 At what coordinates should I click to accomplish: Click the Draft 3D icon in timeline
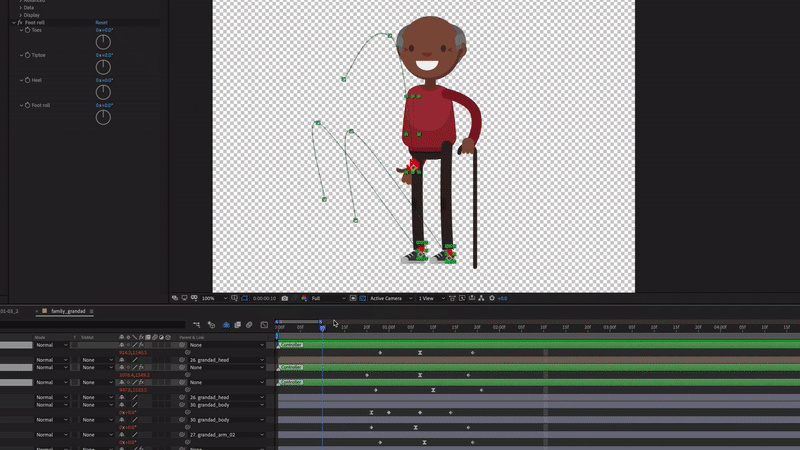point(211,324)
